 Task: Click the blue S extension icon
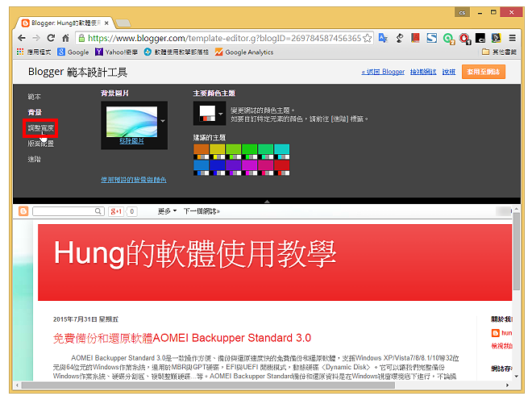pyautogui.click(x=431, y=38)
